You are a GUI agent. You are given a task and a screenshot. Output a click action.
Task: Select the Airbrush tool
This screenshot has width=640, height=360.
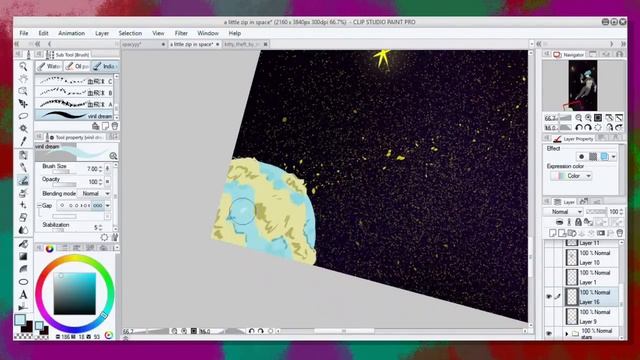tap(23, 193)
